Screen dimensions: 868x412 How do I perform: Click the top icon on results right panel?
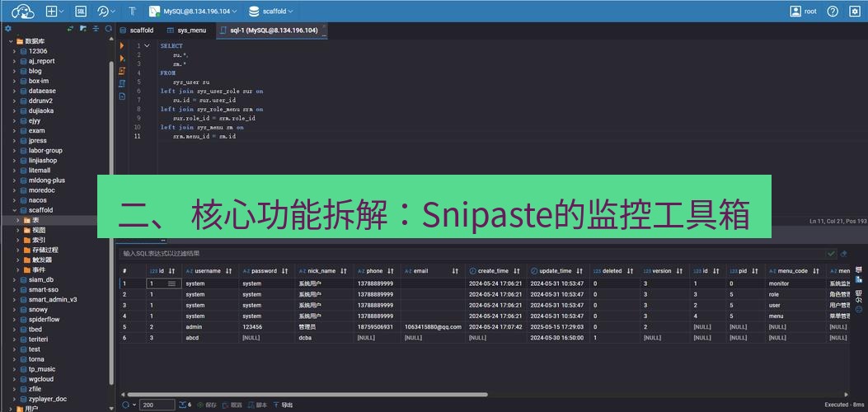[859, 269]
